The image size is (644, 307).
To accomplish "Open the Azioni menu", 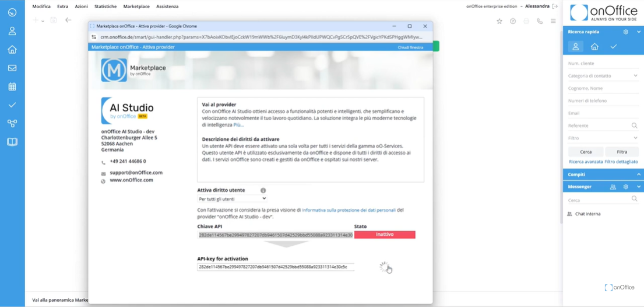I will tap(82, 6).
